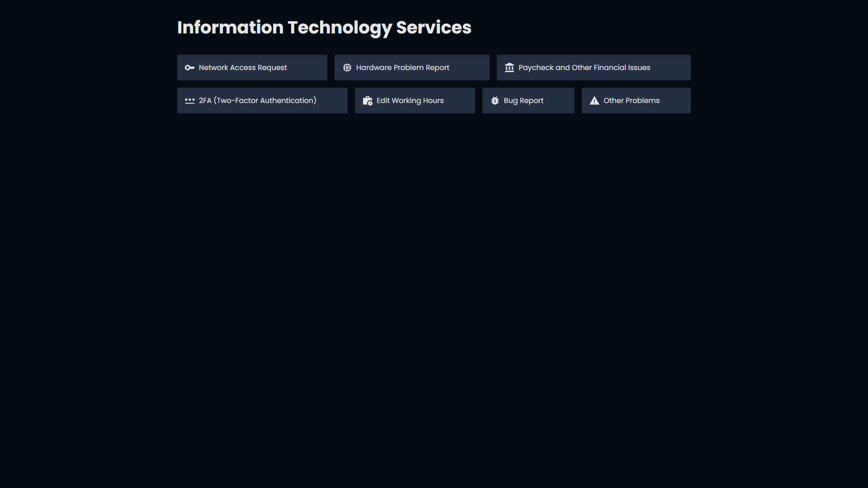This screenshot has height=488, width=868.
Task: Click the 'Access Request' text label
Action: 259,68
